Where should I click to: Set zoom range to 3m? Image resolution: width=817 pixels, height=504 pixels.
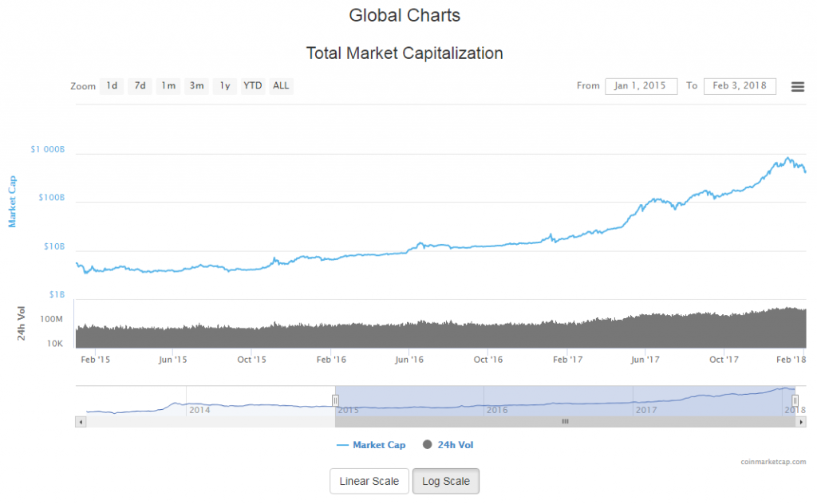pos(196,85)
